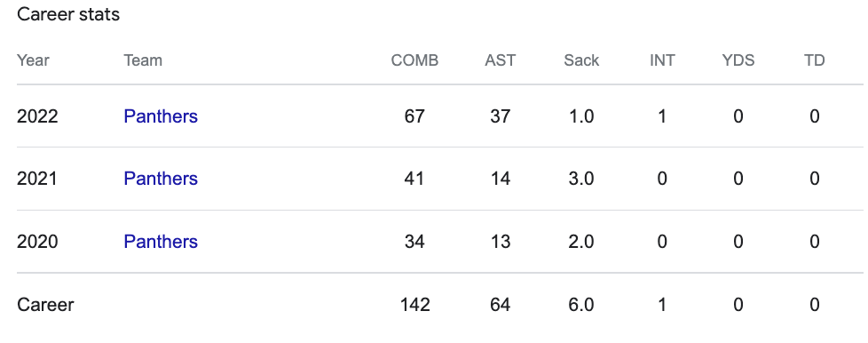Click the AST column header

[500, 60]
